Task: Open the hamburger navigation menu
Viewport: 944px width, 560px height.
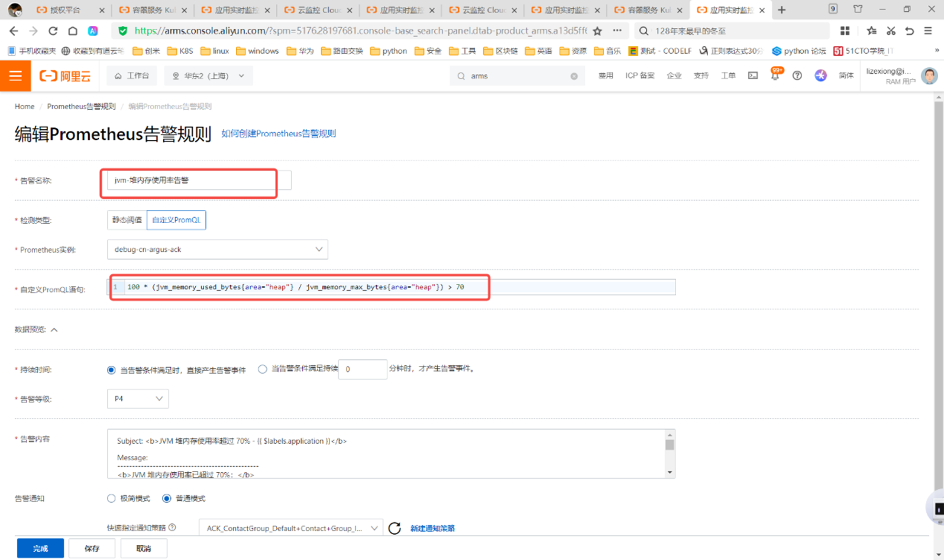Action: tap(15, 76)
